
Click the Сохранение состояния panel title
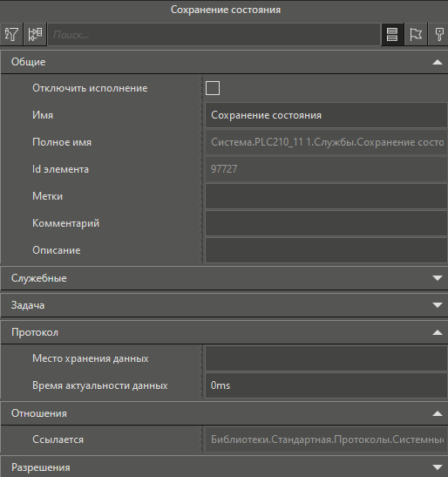226,10
